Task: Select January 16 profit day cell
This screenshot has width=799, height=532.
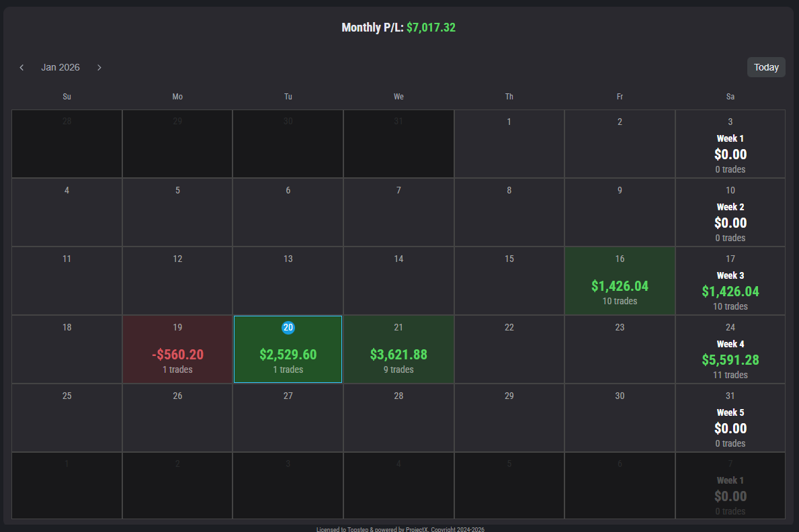Action: click(620, 281)
